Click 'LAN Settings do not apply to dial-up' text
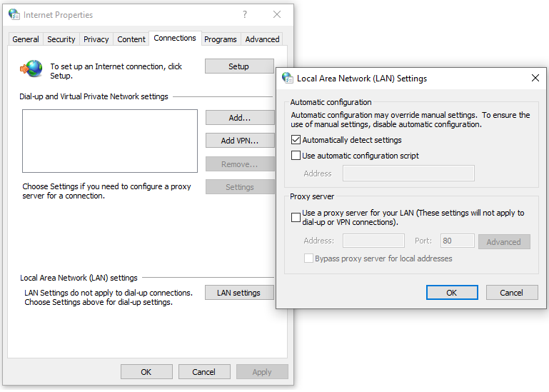 point(109,298)
